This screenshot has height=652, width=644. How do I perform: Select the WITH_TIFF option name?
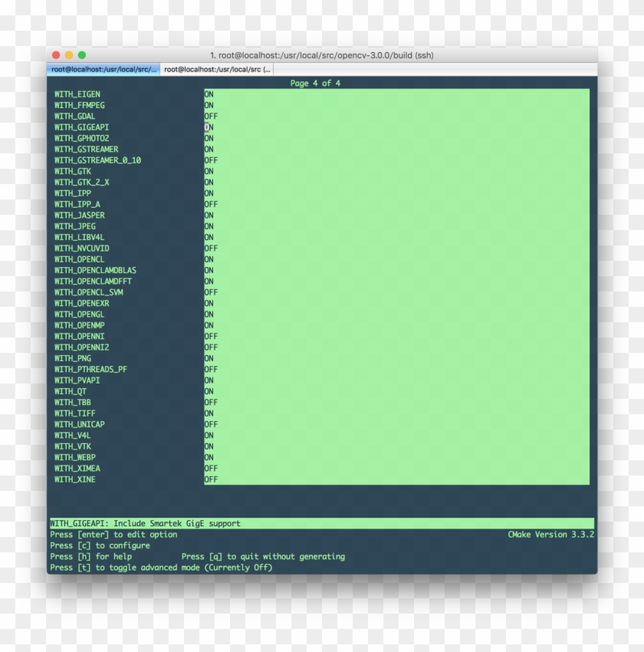coord(75,413)
